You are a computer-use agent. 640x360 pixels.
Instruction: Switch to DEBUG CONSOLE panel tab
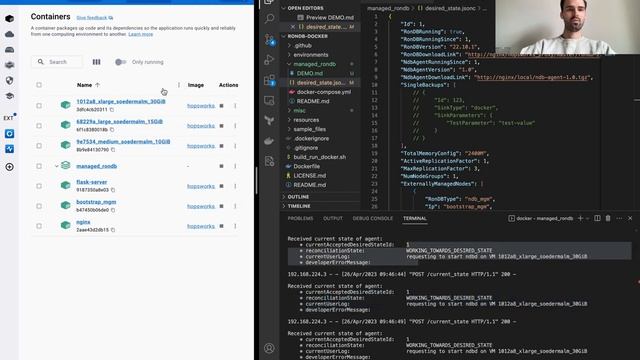(373, 218)
